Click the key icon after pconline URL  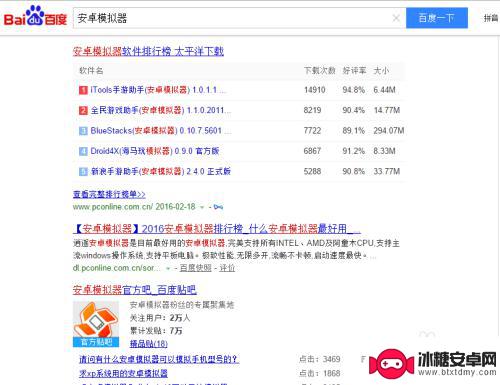click(x=218, y=207)
